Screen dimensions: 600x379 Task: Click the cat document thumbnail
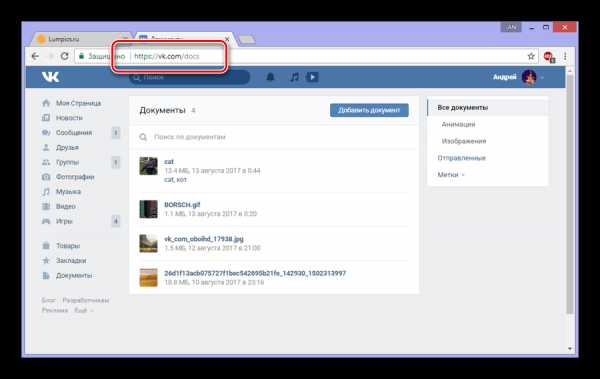click(148, 166)
